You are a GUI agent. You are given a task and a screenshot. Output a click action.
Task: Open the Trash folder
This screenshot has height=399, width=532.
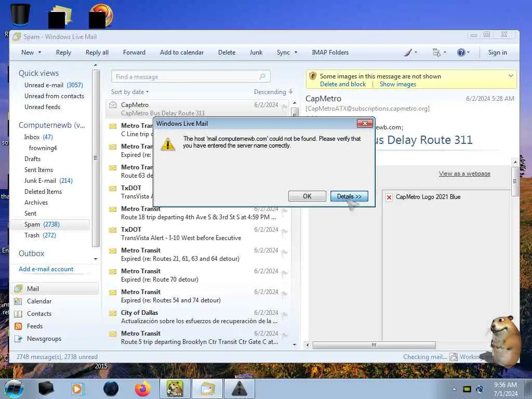tap(40, 235)
